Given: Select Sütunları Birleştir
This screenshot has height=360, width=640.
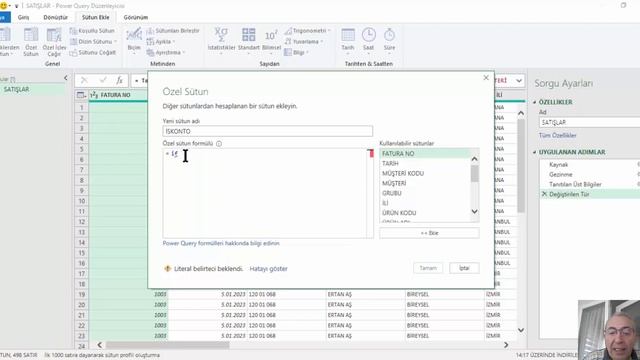Looking at the screenshot, I should 173,31.
